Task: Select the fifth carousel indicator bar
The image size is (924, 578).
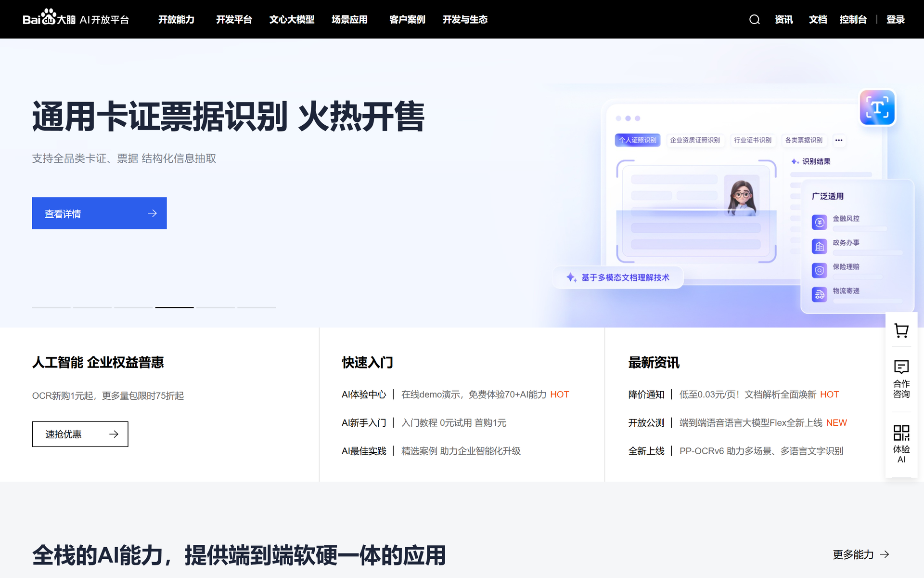Action: tap(216, 307)
